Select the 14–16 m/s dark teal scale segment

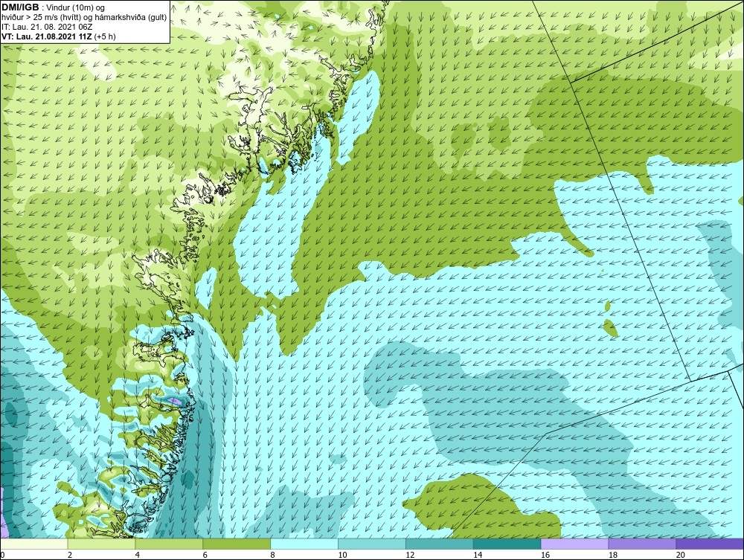pos(507,544)
